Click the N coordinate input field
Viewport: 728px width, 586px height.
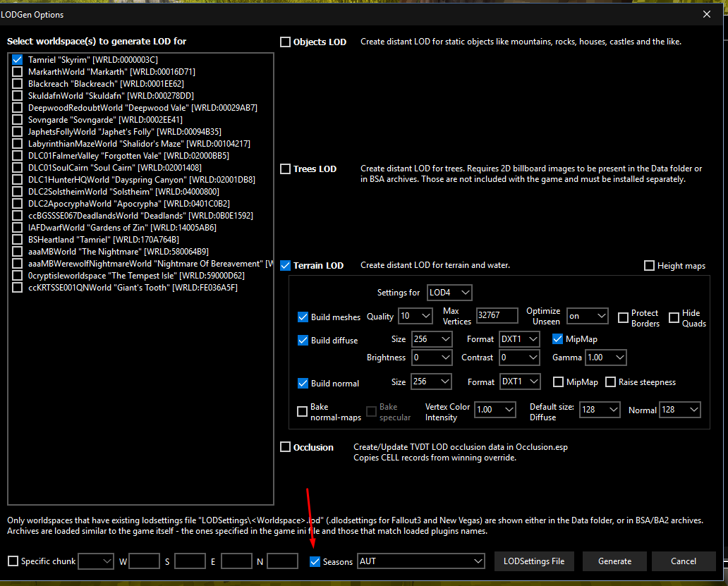pyautogui.click(x=282, y=561)
